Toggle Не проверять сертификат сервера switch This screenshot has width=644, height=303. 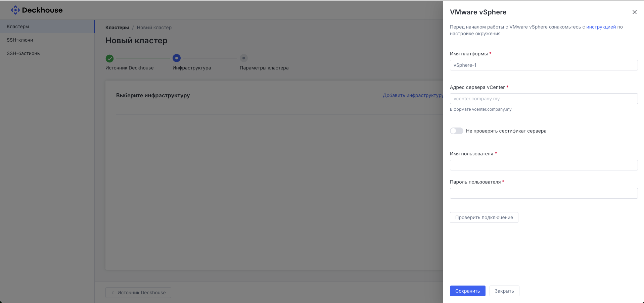(457, 131)
